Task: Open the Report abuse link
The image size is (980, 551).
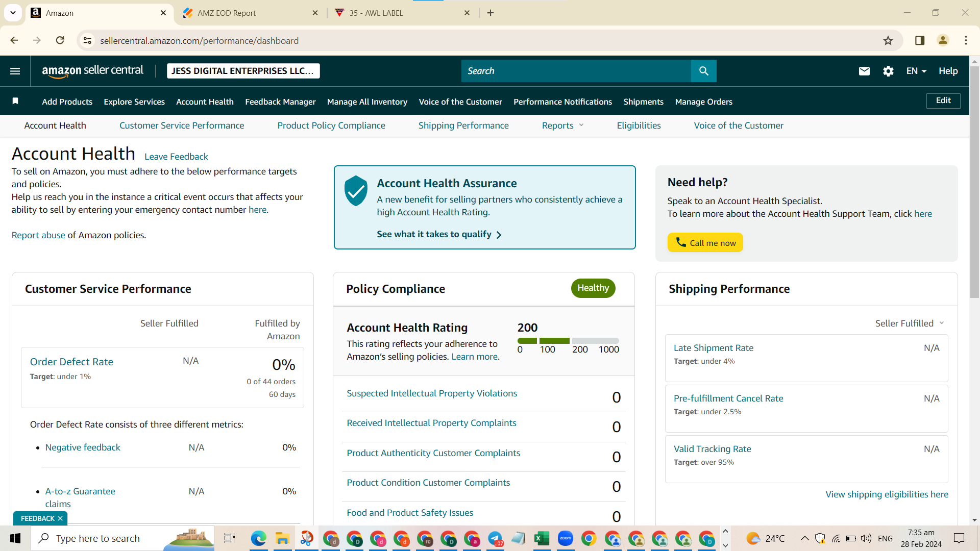Action: point(38,235)
